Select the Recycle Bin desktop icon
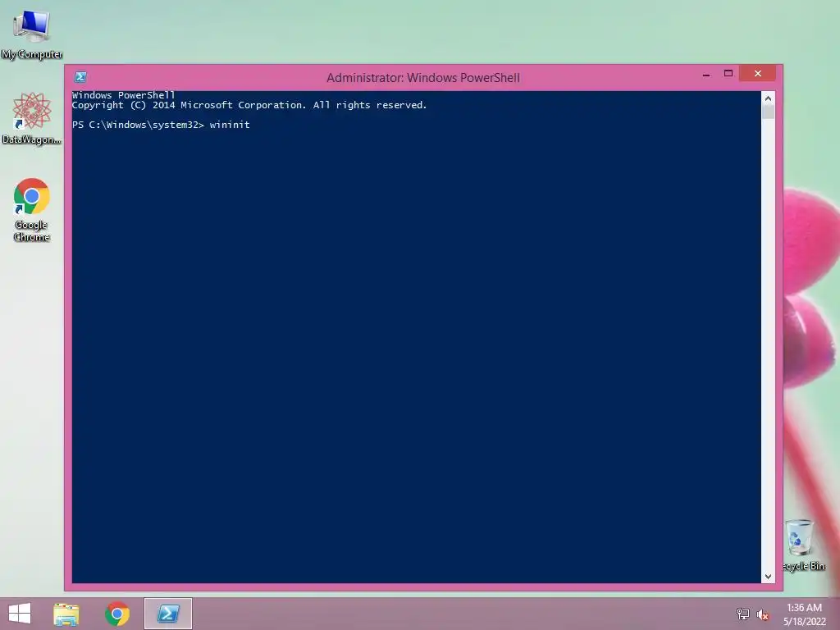 (804, 545)
